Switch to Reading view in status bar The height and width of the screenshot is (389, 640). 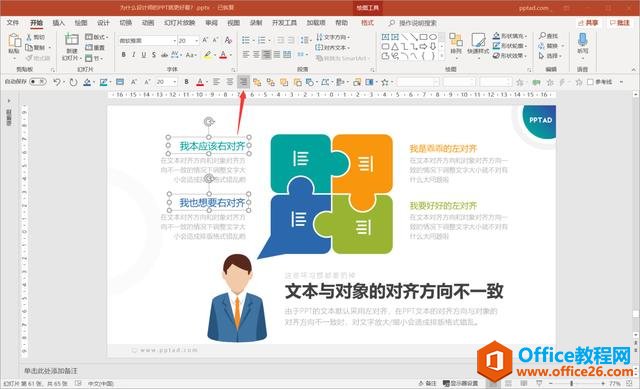point(524,384)
